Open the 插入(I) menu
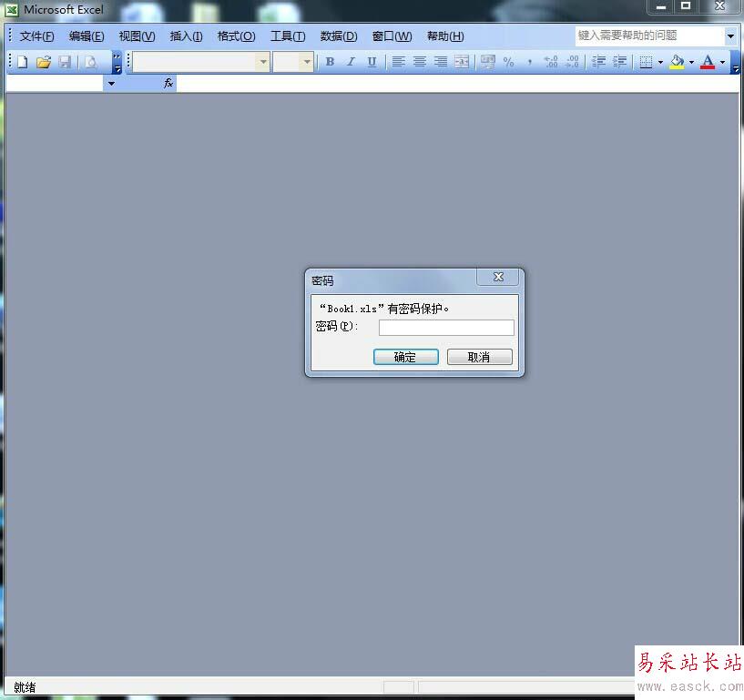This screenshot has width=744, height=700. (186, 36)
